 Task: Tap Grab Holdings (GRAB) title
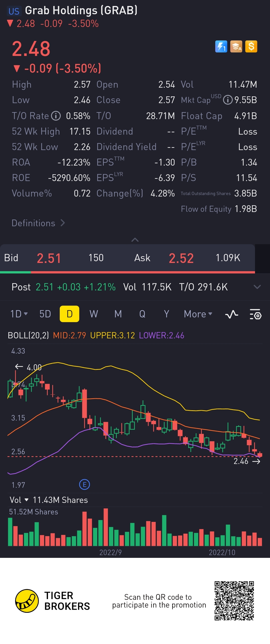pos(81,10)
